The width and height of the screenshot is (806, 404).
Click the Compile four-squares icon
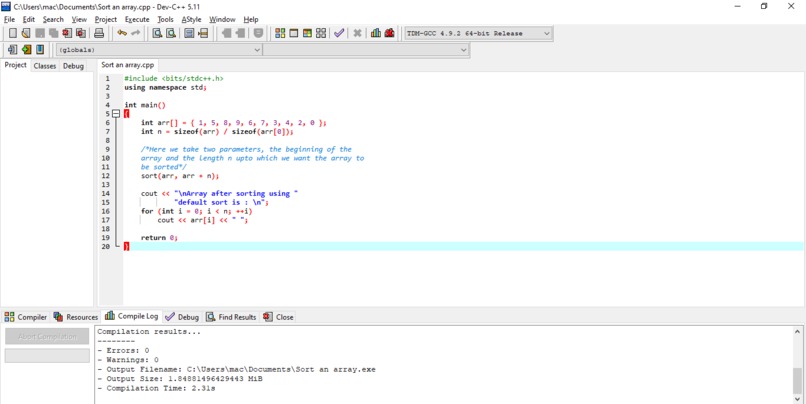tap(280, 33)
